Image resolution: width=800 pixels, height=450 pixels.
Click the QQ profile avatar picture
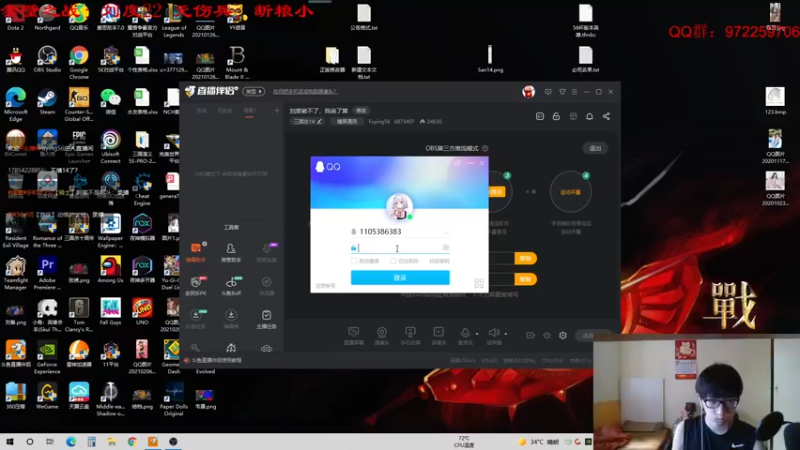pyautogui.click(x=399, y=207)
